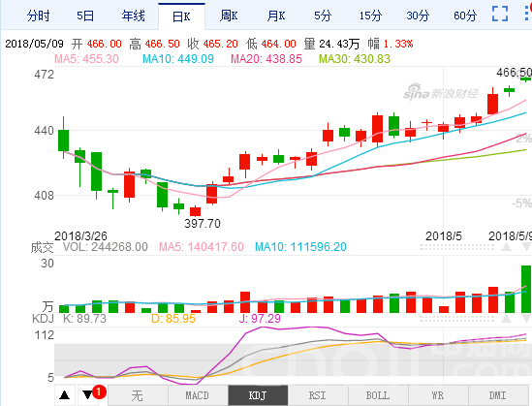Select the RSI indicator button
The width and height of the screenshot is (532, 406).
point(318,395)
